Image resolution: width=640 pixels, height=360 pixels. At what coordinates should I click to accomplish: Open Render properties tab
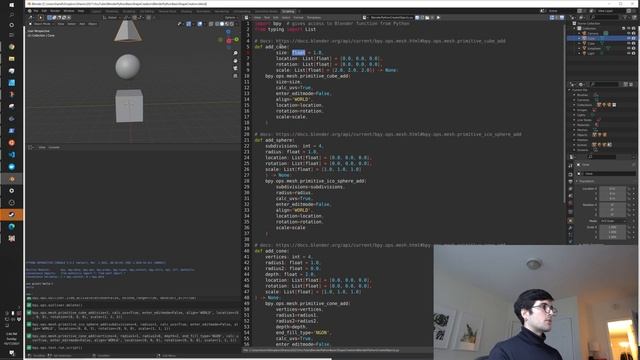571,174
